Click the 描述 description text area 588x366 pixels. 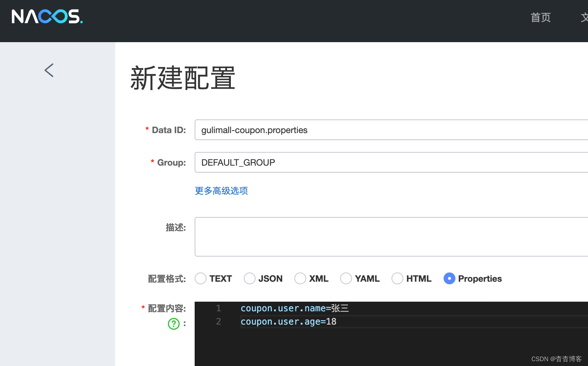point(392,237)
